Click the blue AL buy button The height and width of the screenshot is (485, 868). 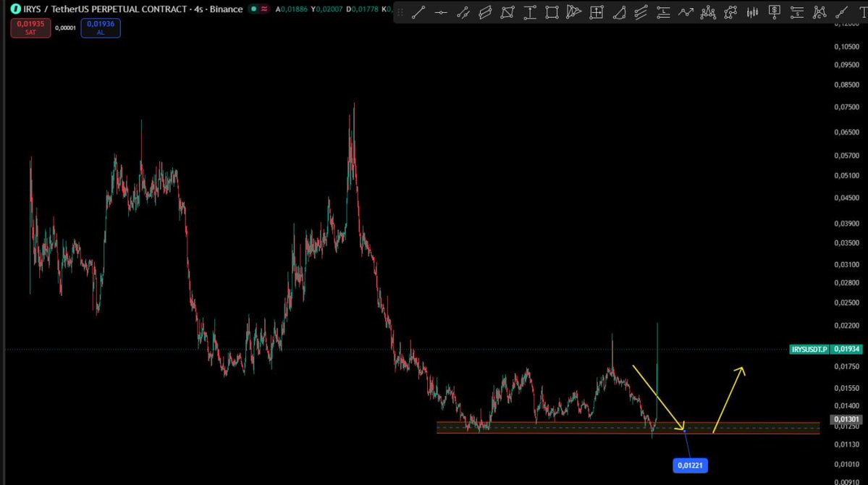pyautogui.click(x=100, y=28)
